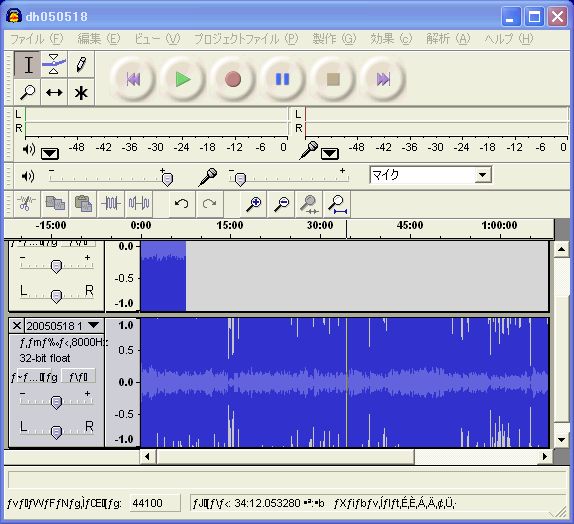Adjust gain slider of 20050518 1 track

(56, 402)
